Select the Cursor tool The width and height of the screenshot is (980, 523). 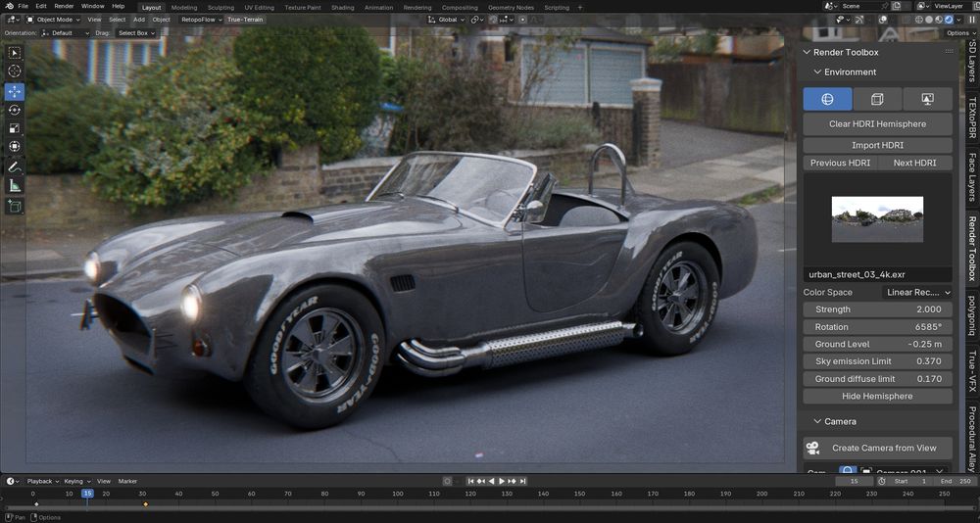tap(15, 71)
